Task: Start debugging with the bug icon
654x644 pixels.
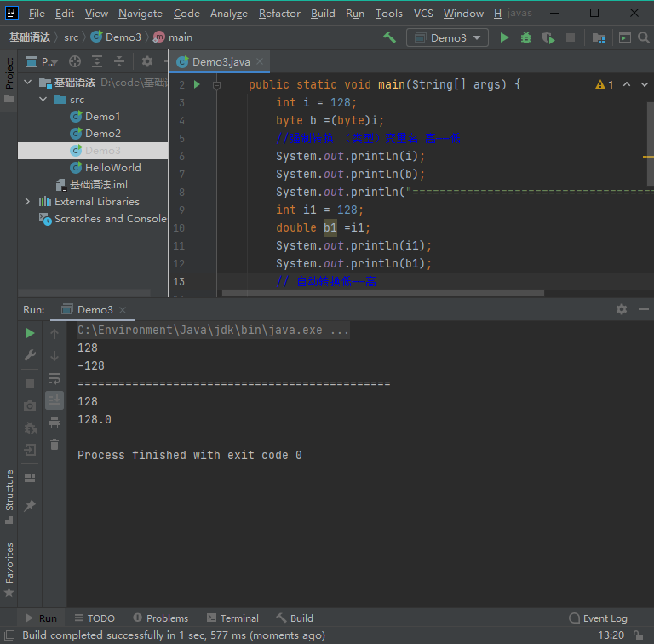Action: click(x=526, y=37)
